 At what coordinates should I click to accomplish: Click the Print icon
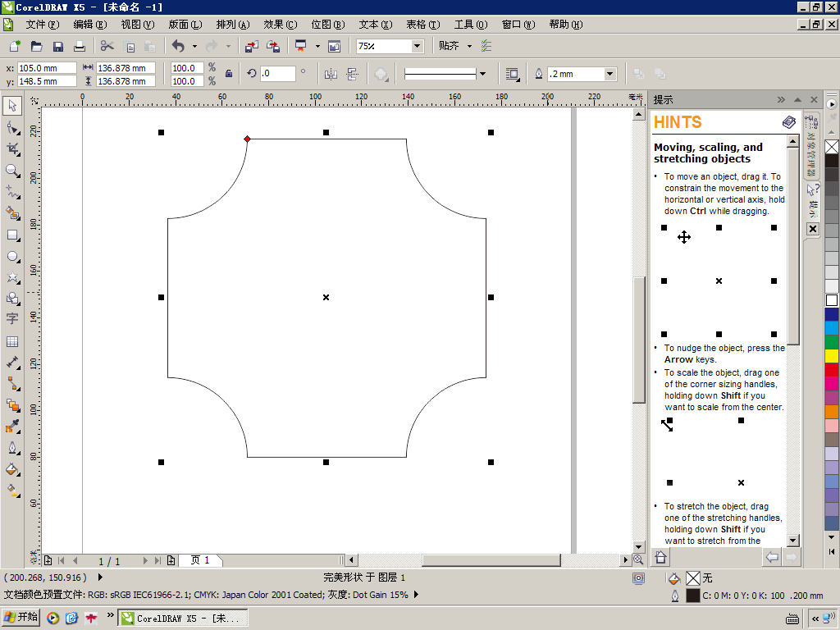point(80,47)
